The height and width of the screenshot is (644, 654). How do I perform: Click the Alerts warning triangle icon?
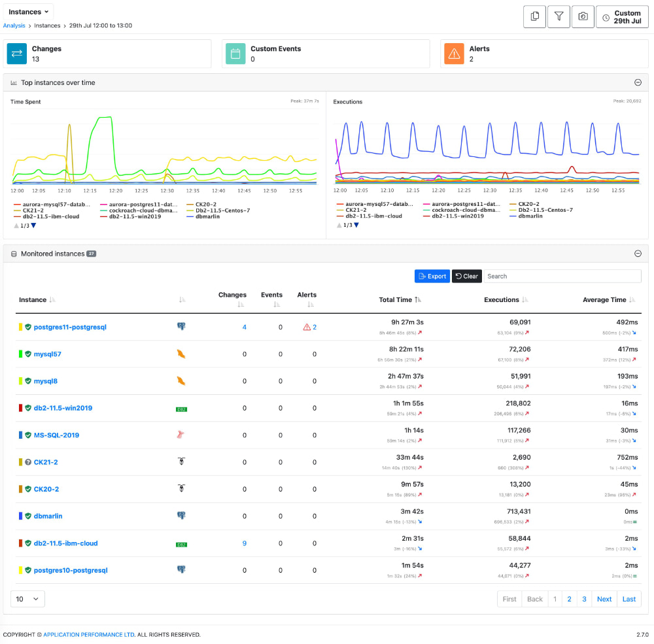[x=454, y=54]
